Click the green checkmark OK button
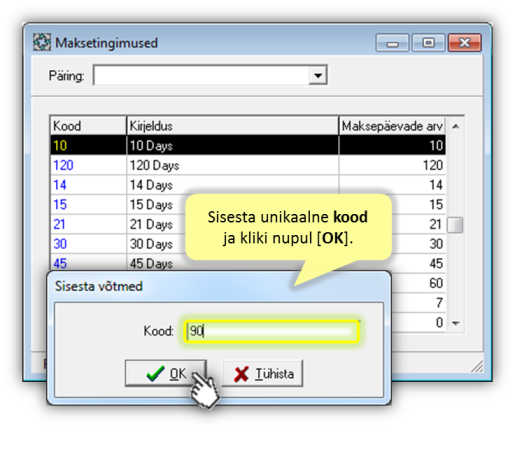The image size is (515, 449). click(166, 373)
